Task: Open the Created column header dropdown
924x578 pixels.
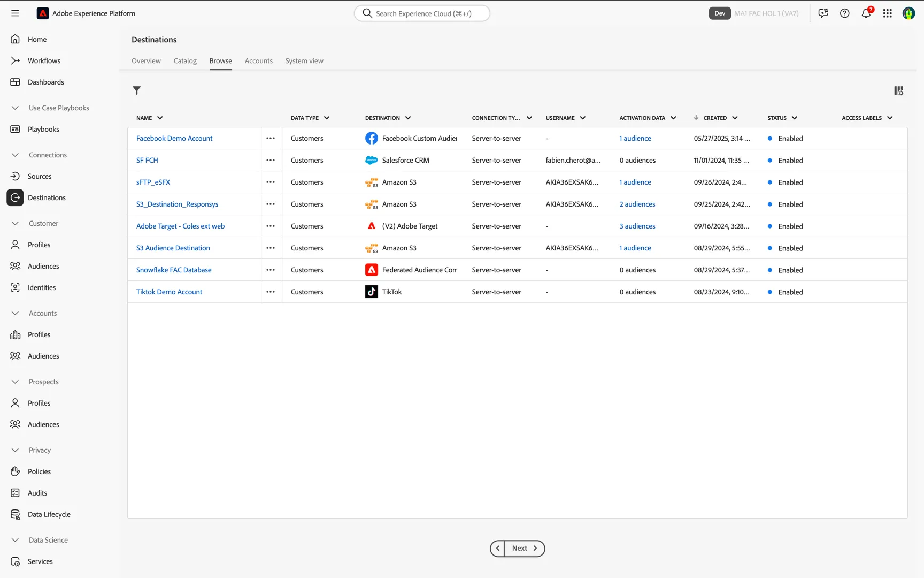Action: pos(735,118)
